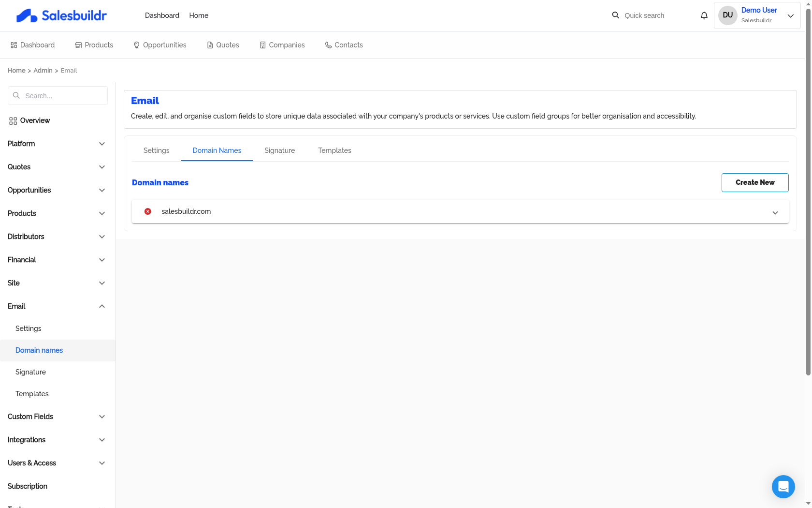Click the Create New button
This screenshot has height=508, width=812.
pyautogui.click(x=755, y=182)
